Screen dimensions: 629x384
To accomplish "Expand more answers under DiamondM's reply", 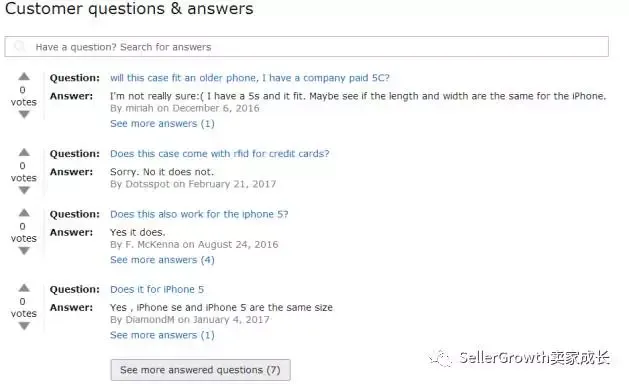I will (162, 335).
